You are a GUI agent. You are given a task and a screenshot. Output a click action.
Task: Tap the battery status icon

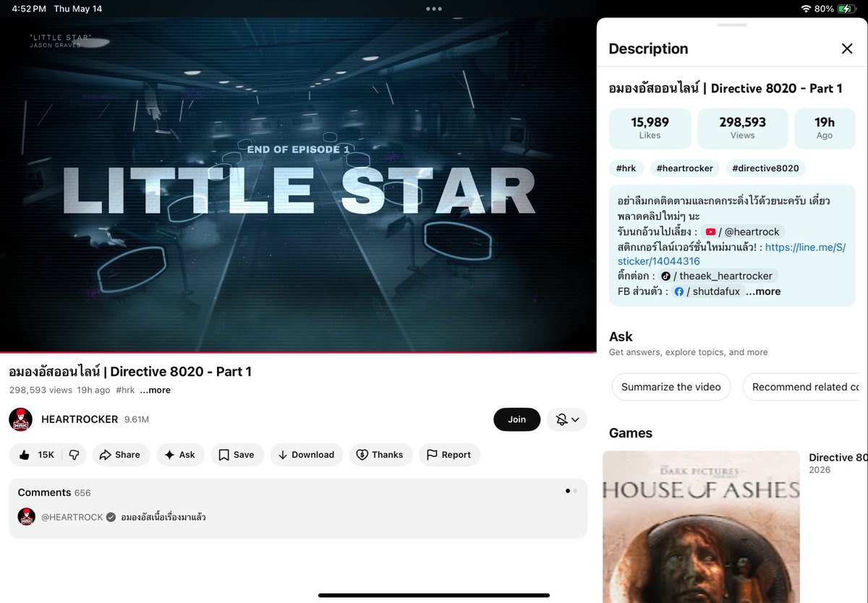pos(846,9)
